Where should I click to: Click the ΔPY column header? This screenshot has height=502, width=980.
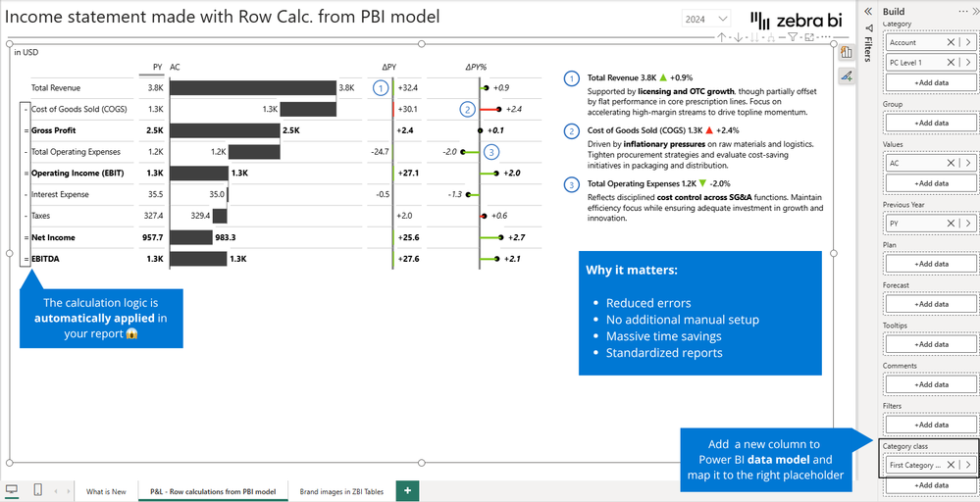(388, 67)
